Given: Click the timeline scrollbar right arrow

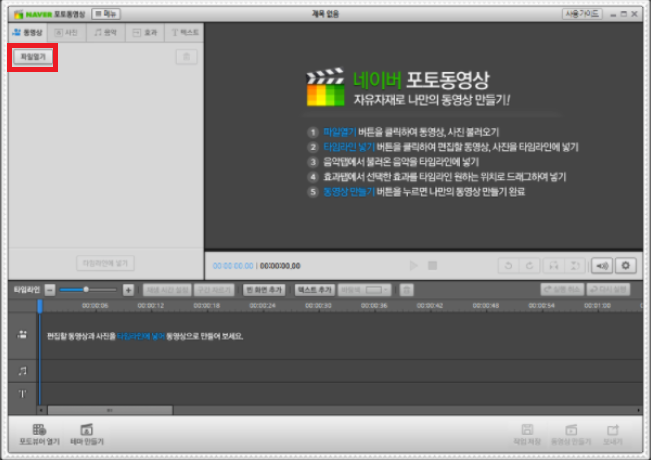Looking at the screenshot, I should 639,411.
